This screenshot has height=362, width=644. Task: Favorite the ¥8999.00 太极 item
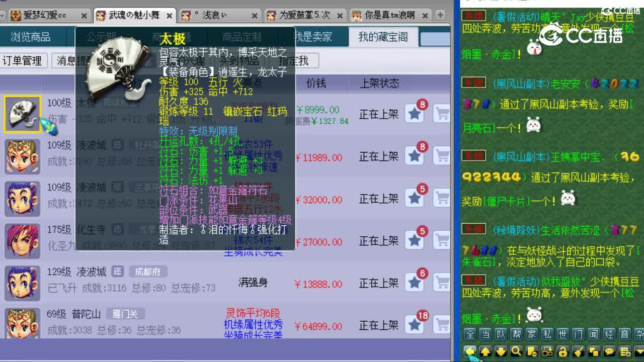[415, 114]
